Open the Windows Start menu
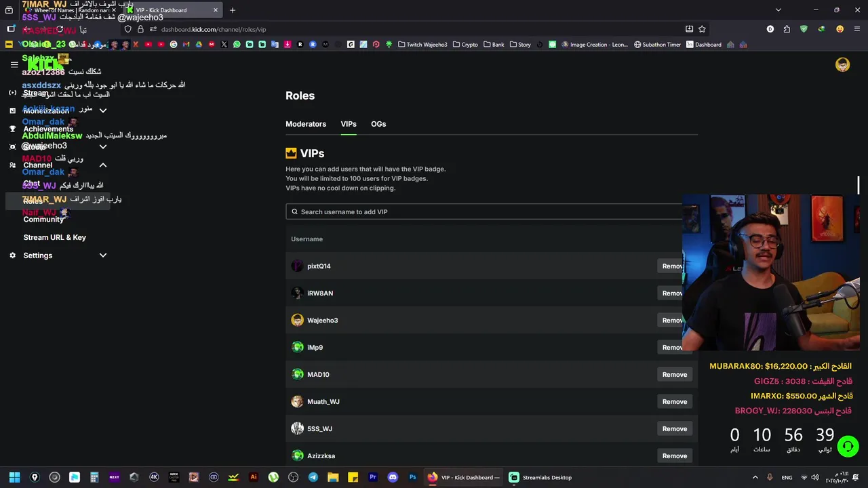This screenshot has width=868, height=488. [x=14, y=477]
